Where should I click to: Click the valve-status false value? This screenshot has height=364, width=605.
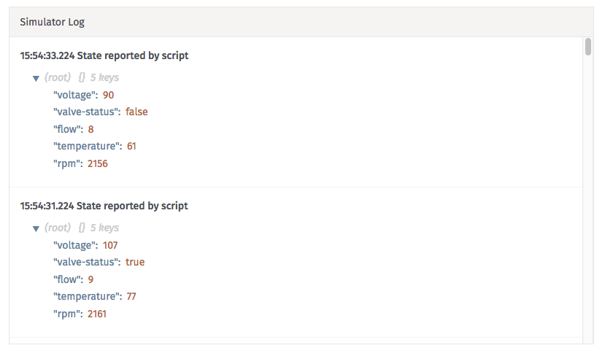(136, 112)
